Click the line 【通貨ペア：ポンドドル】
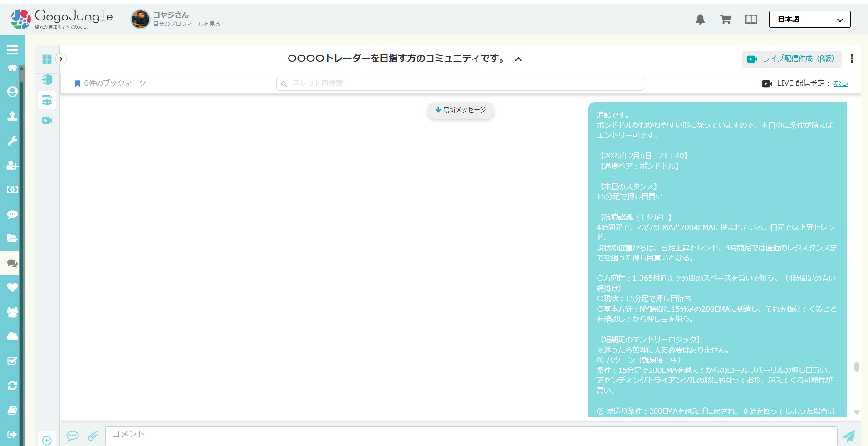Viewport: 868px width, 446px height. pos(639,166)
